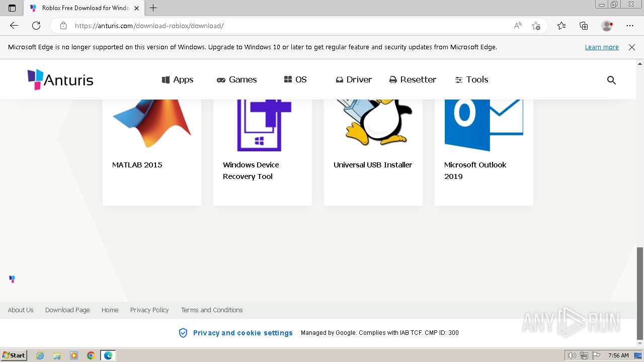The height and width of the screenshot is (362, 644).
Task: Click scrollbar up arrow
Action: click(x=639, y=64)
